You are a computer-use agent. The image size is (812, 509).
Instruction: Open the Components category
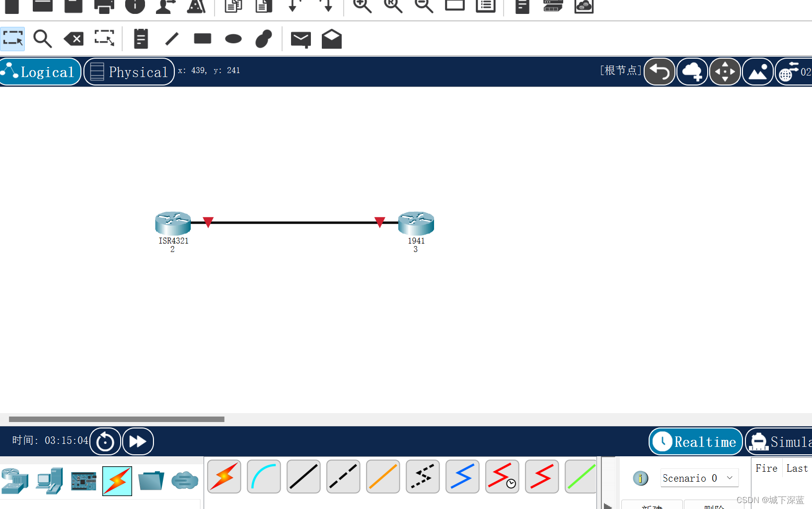(83, 481)
